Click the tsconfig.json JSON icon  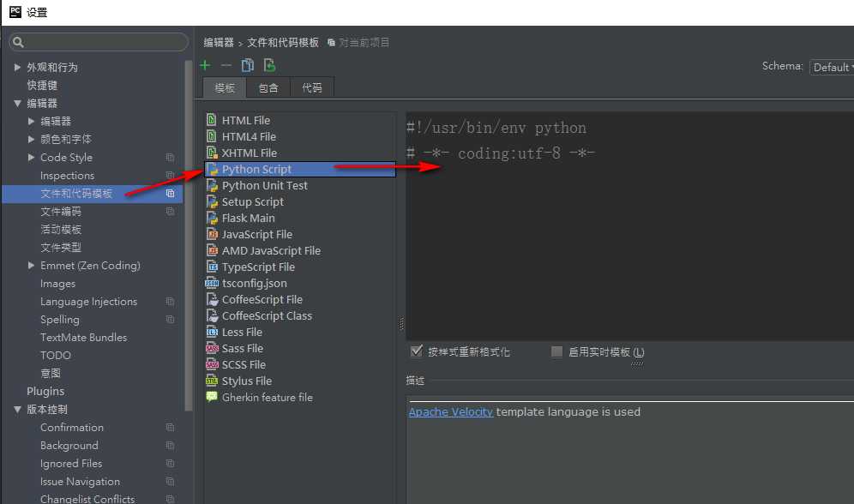point(212,283)
